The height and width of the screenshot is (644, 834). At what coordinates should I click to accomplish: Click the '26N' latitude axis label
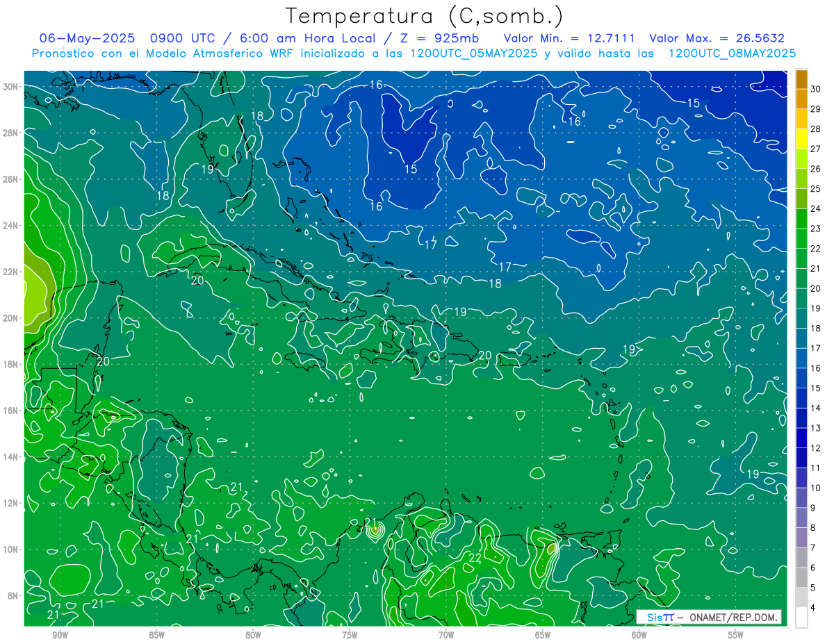point(11,179)
